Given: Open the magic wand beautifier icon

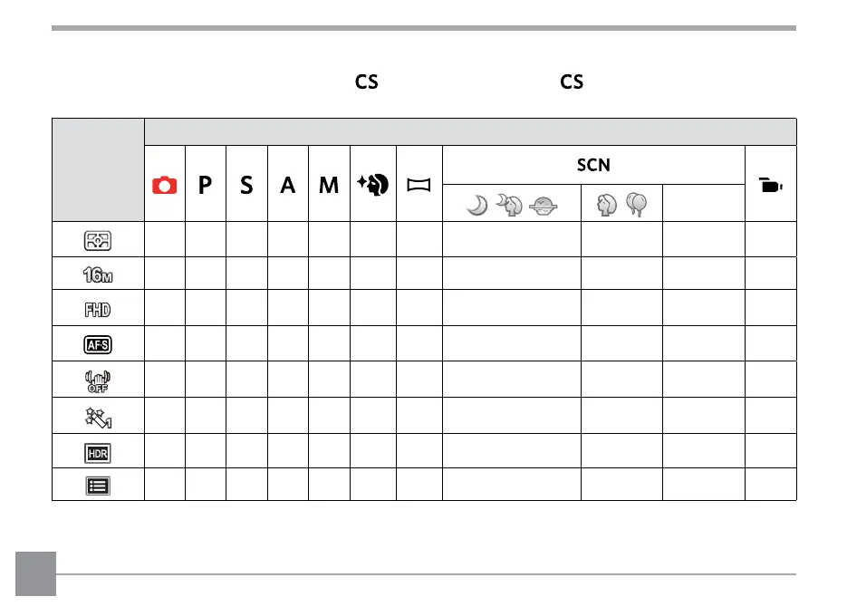Looking at the screenshot, I should pos(98,415).
